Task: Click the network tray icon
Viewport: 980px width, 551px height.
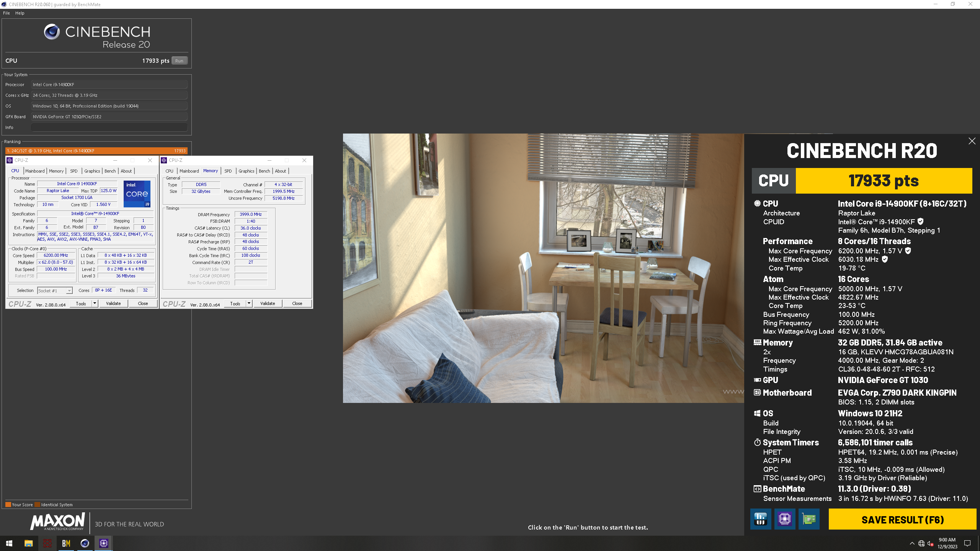Action: point(921,543)
